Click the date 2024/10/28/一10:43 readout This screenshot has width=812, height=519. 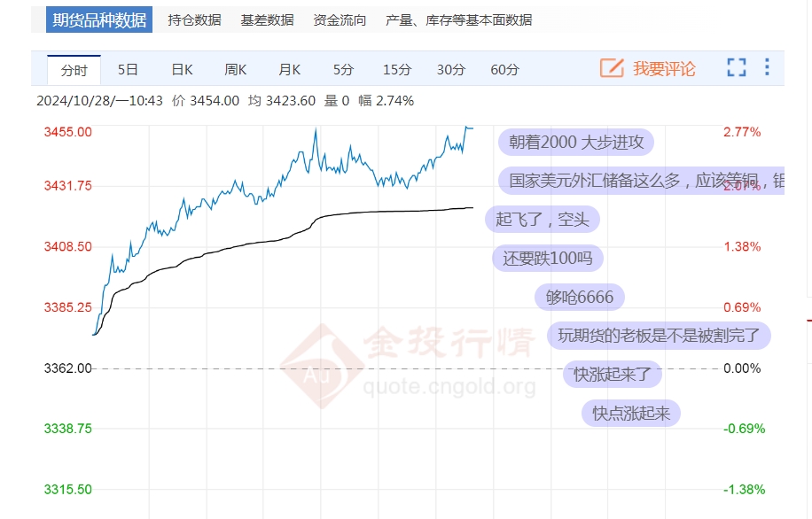click(99, 101)
